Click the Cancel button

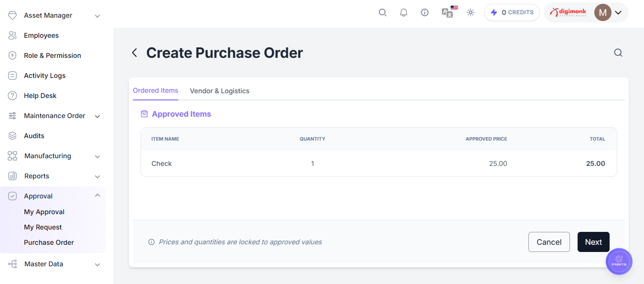tap(549, 242)
